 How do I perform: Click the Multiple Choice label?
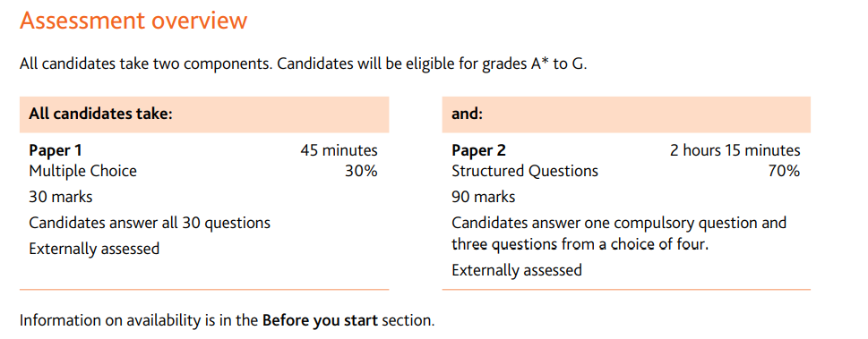pyautogui.click(x=82, y=172)
